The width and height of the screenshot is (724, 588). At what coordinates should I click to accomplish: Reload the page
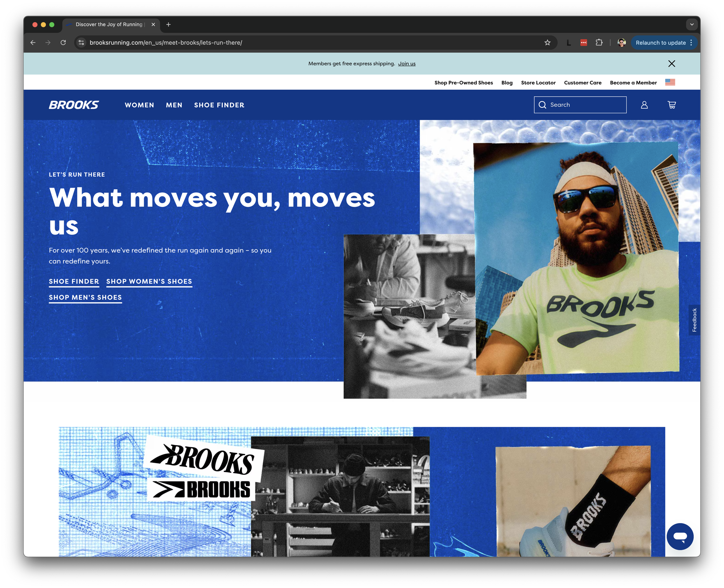tap(63, 43)
